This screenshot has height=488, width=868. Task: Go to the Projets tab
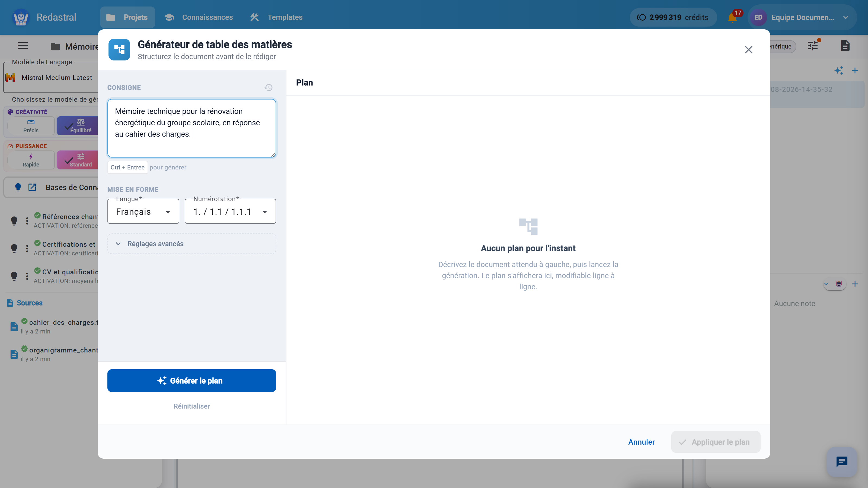tap(127, 17)
